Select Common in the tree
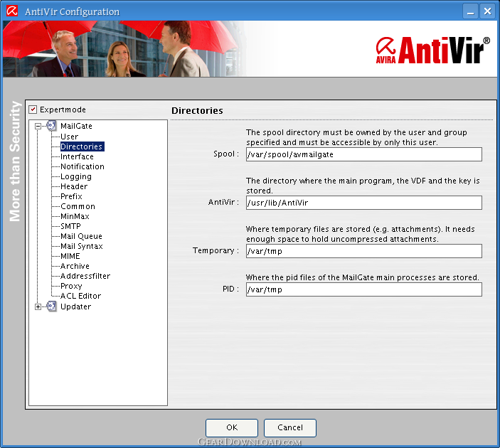 pyautogui.click(x=78, y=206)
